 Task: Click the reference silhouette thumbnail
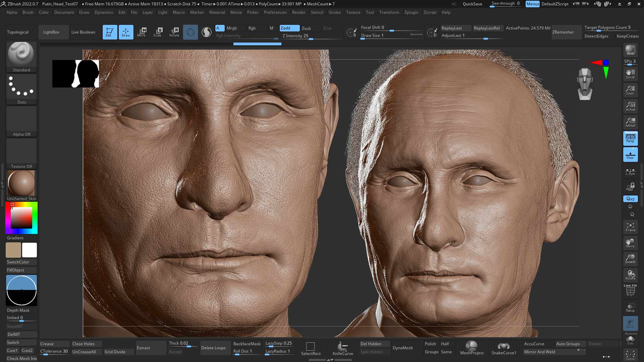(75, 74)
